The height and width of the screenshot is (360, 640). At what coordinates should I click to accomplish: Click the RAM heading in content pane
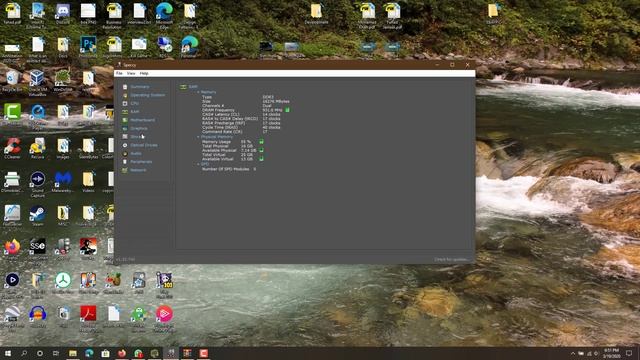pos(193,87)
